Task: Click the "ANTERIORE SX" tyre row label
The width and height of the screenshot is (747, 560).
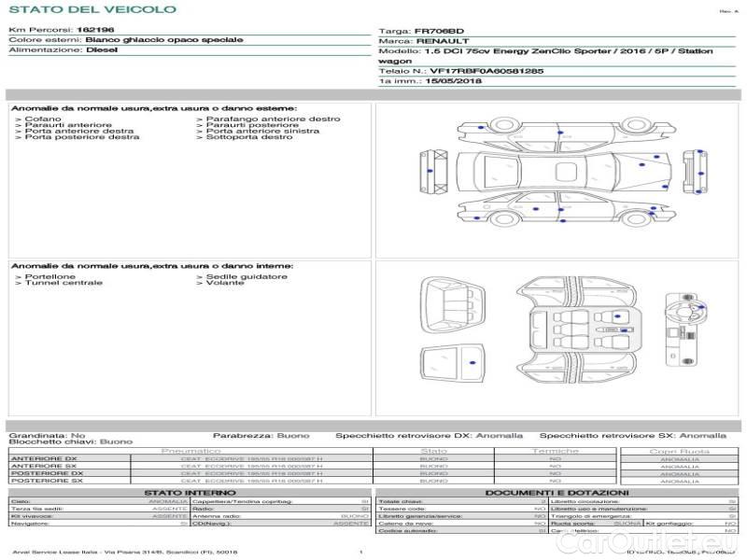Action: tap(44, 466)
